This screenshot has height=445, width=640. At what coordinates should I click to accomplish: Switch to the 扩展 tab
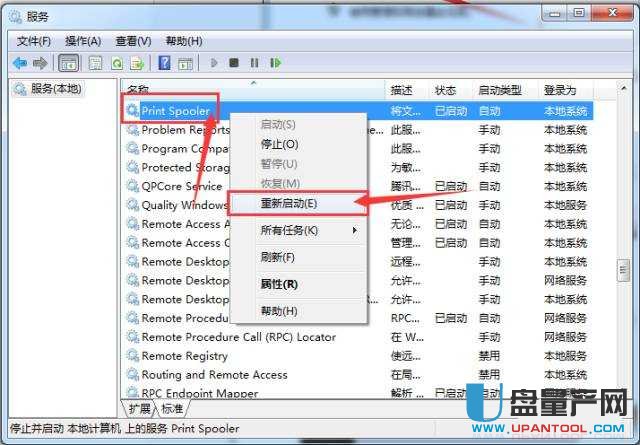[140, 409]
